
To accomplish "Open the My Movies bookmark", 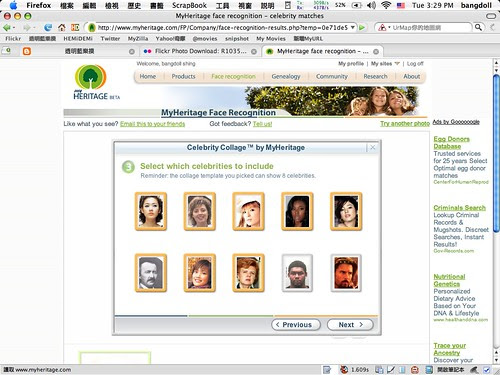I will click(271, 39).
